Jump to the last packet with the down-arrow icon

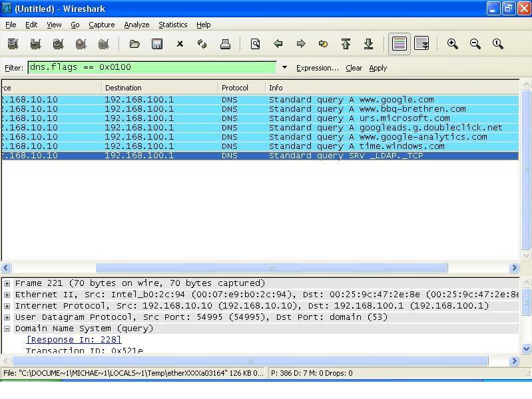point(368,44)
